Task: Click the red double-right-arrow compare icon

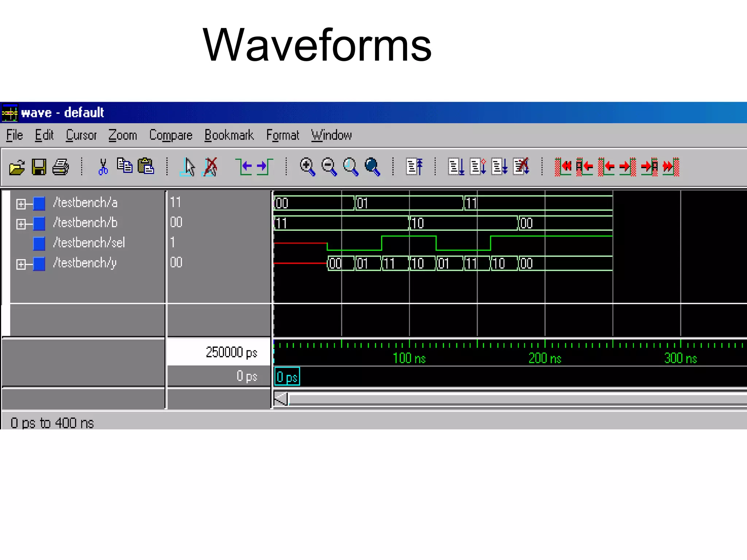Action: [671, 167]
